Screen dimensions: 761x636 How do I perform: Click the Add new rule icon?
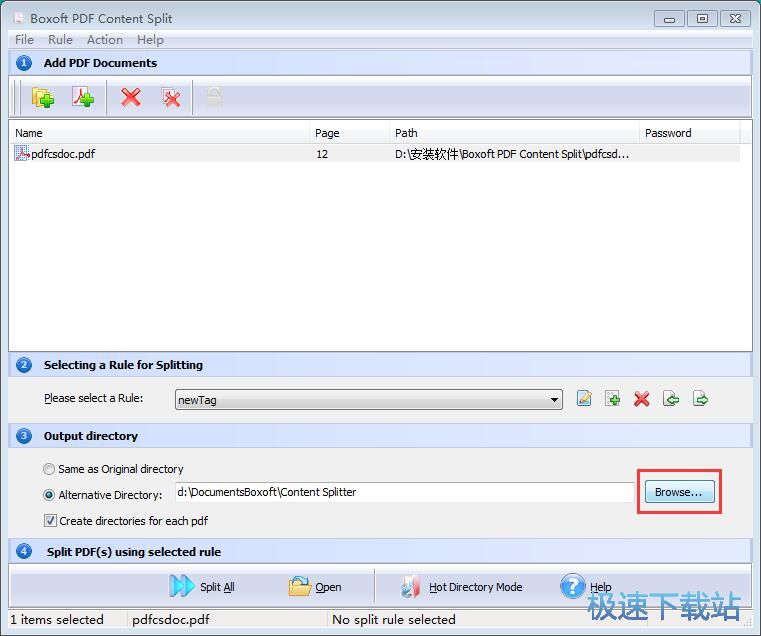pyautogui.click(x=612, y=399)
